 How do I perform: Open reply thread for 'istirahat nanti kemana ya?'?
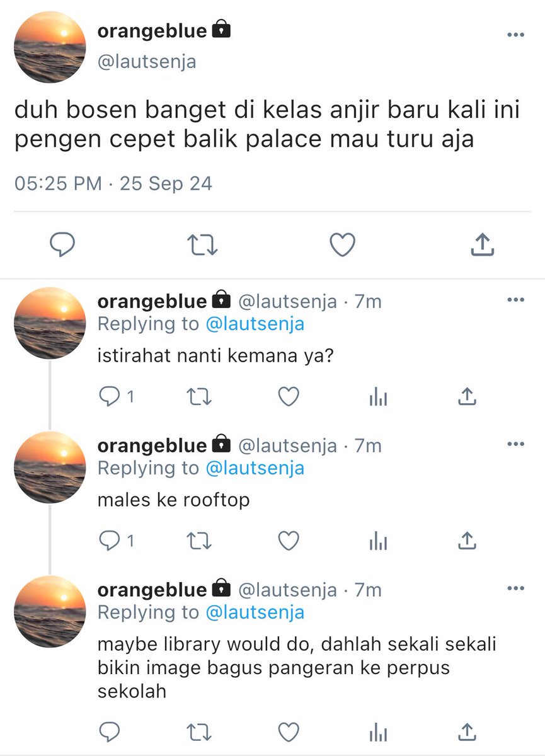[x=117, y=397]
